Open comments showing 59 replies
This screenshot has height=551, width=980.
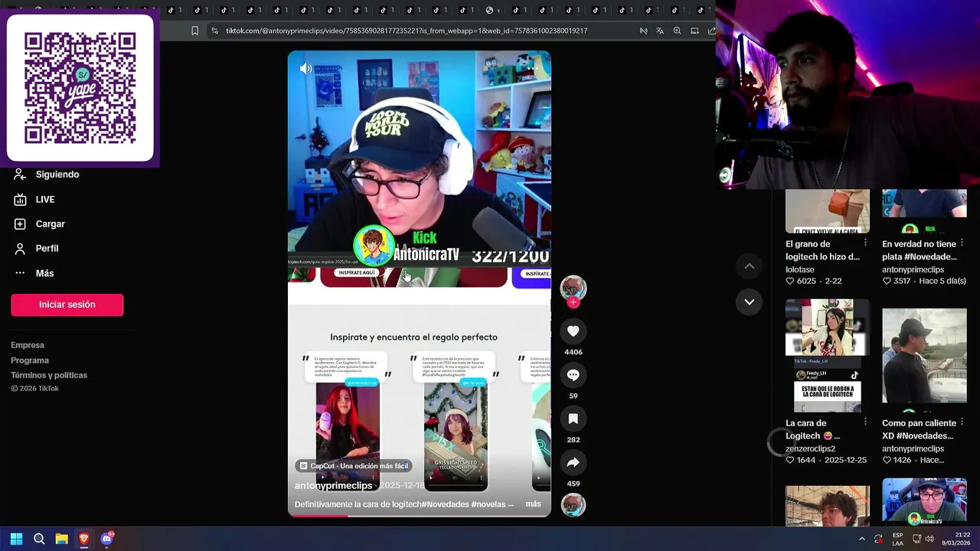coord(573,375)
